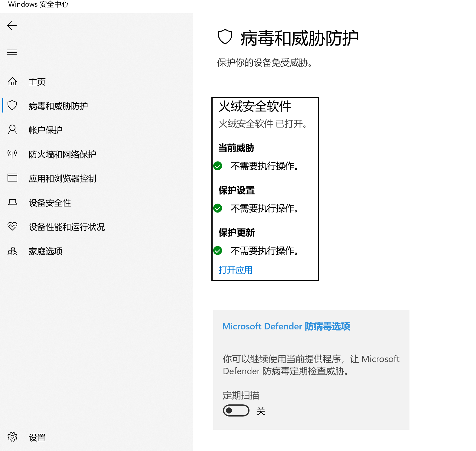
Task: Click the home icon beside 主页
Action: [12, 81]
